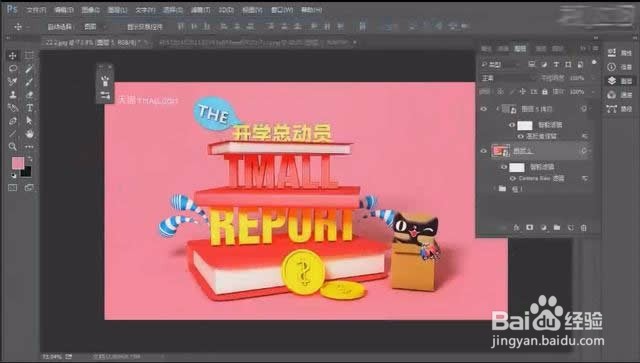Screen dimensions: 640x363
Task: Open the 图层(L) menu
Action: point(118,10)
